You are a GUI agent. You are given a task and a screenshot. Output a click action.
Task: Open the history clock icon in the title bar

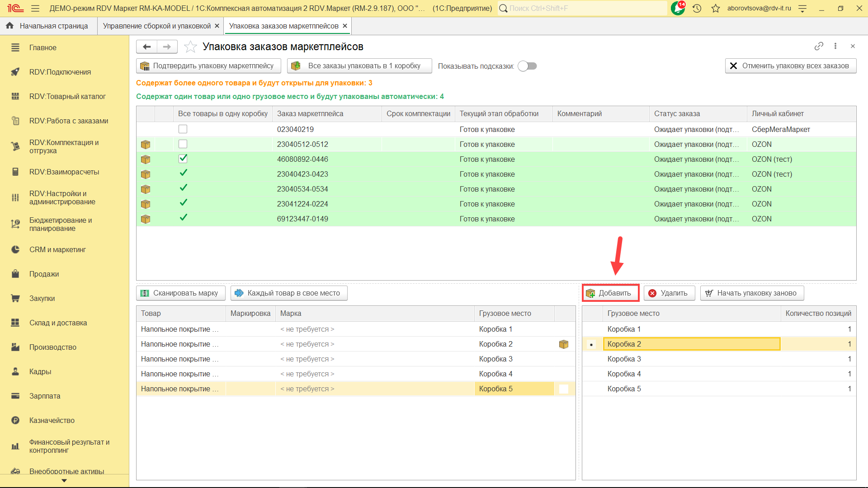click(697, 8)
